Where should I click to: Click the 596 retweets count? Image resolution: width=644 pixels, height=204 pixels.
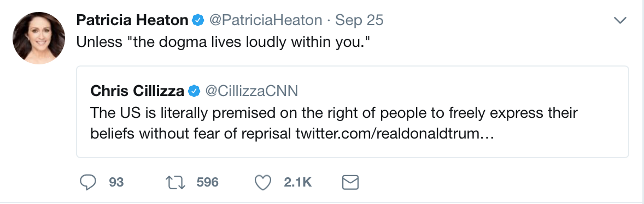point(207,182)
